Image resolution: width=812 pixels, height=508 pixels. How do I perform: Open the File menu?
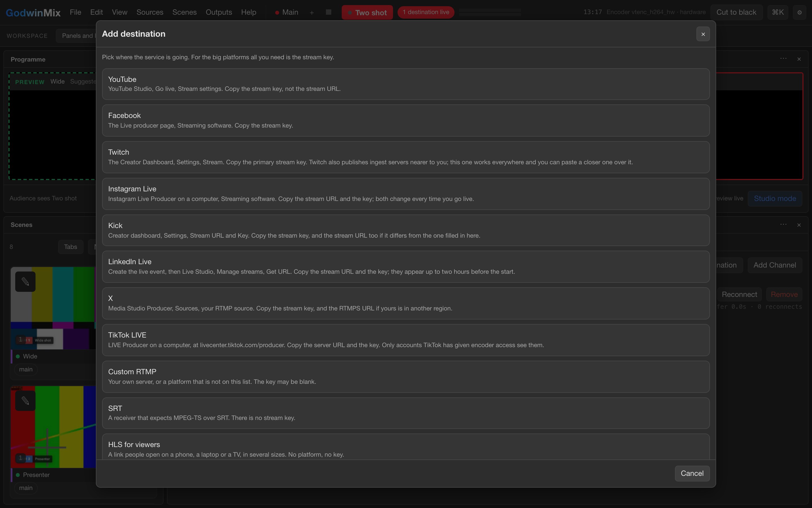76,12
